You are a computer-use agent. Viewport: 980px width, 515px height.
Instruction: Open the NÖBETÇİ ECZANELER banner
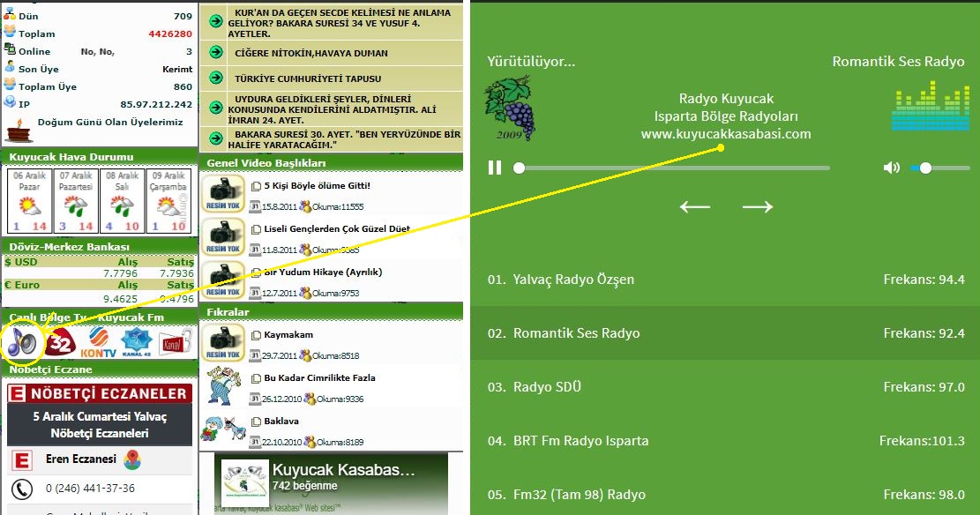tap(100, 393)
